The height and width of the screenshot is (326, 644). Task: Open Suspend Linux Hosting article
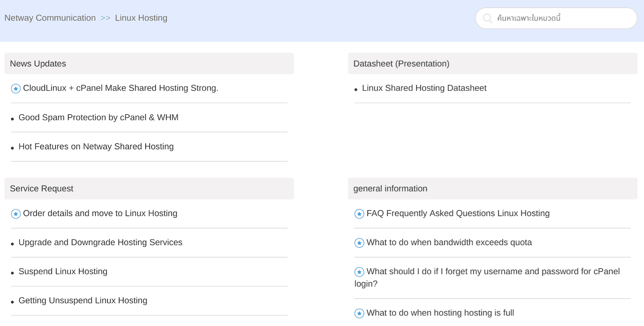[x=63, y=271]
